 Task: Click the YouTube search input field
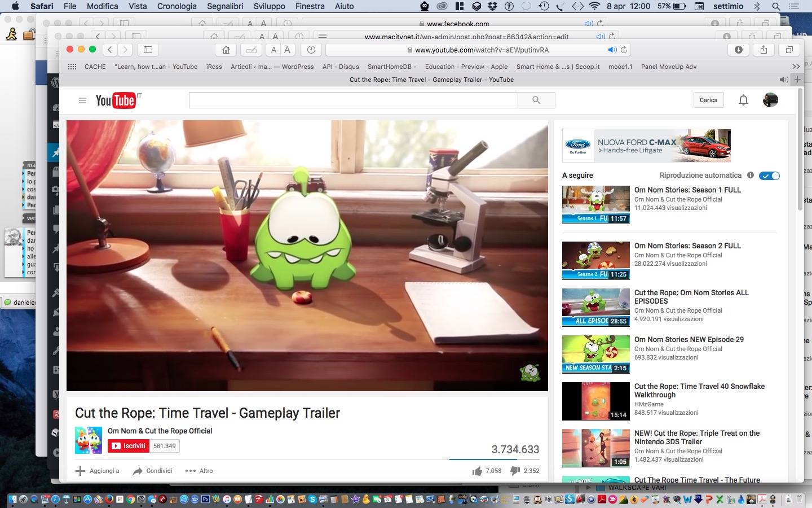click(353, 100)
